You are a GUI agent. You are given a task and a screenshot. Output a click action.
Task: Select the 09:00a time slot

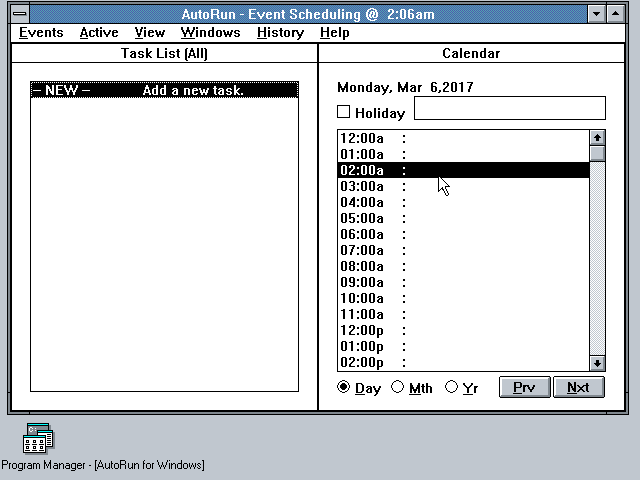point(464,282)
